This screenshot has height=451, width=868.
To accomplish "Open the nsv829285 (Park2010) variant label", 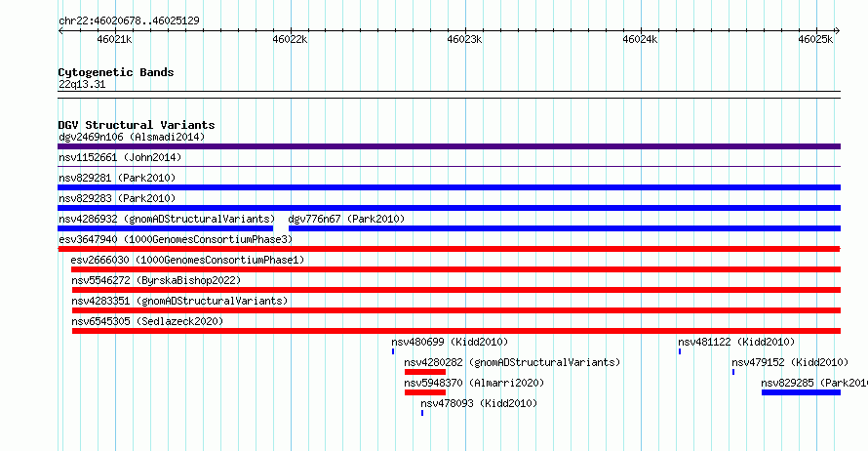I will [814, 383].
